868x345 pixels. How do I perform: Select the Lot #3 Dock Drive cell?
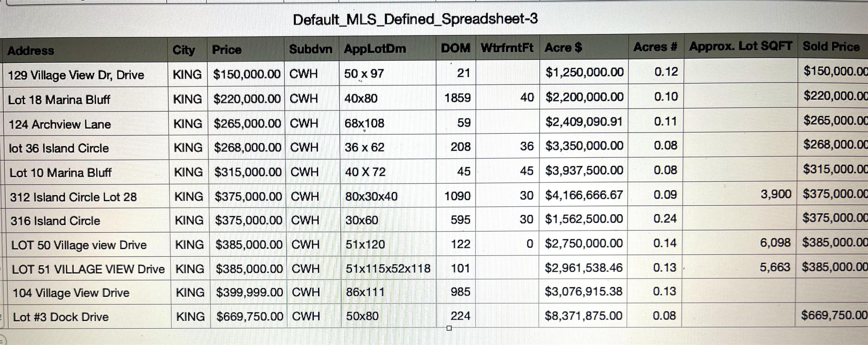click(x=61, y=317)
